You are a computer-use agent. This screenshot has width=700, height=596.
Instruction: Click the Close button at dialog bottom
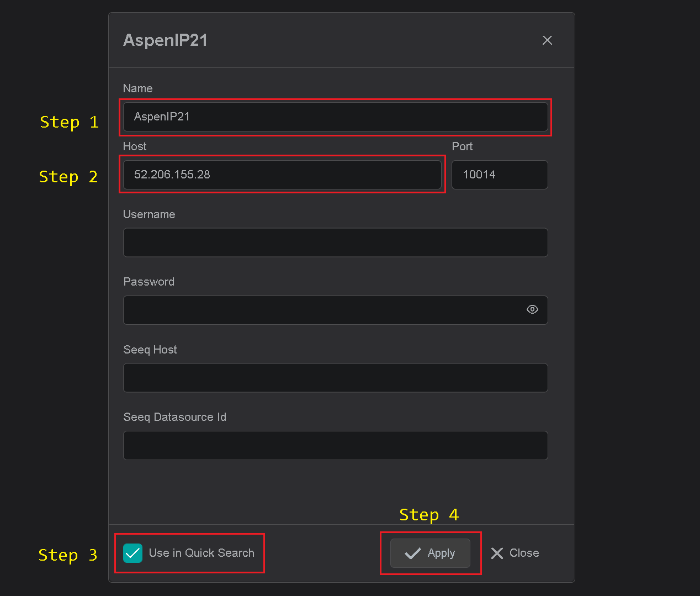pos(515,553)
